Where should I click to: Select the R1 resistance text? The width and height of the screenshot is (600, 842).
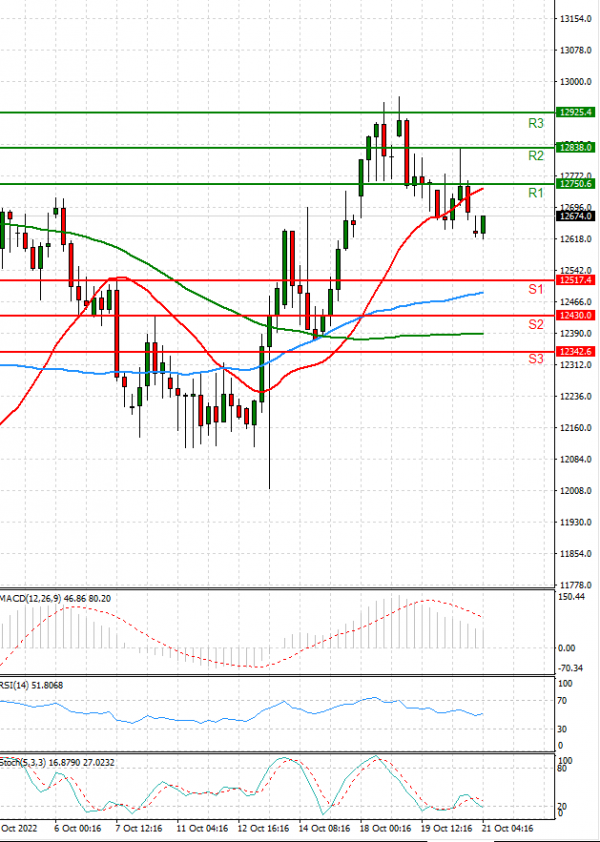[x=536, y=193]
